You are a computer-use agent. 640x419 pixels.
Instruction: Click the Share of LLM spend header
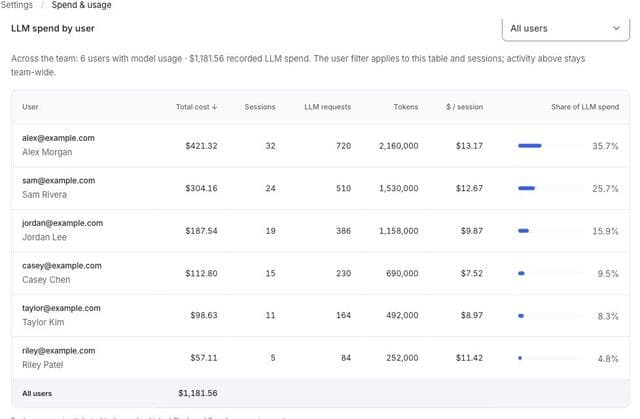tap(585, 107)
